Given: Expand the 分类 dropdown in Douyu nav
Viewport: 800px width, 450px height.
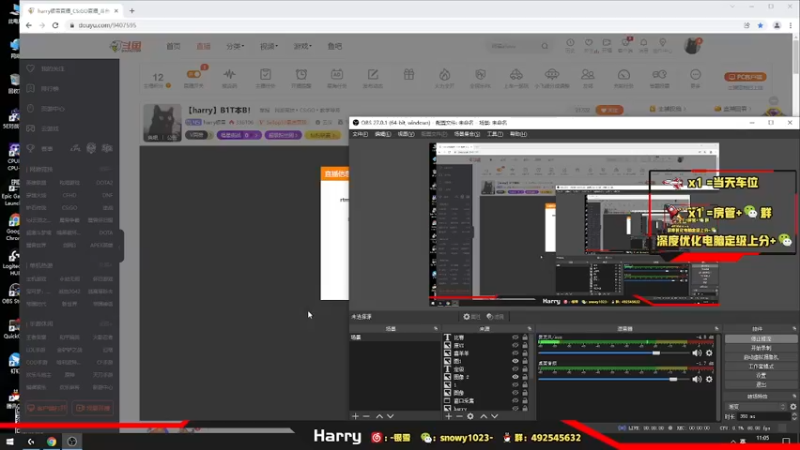Looking at the screenshot, I should (235, 46).
